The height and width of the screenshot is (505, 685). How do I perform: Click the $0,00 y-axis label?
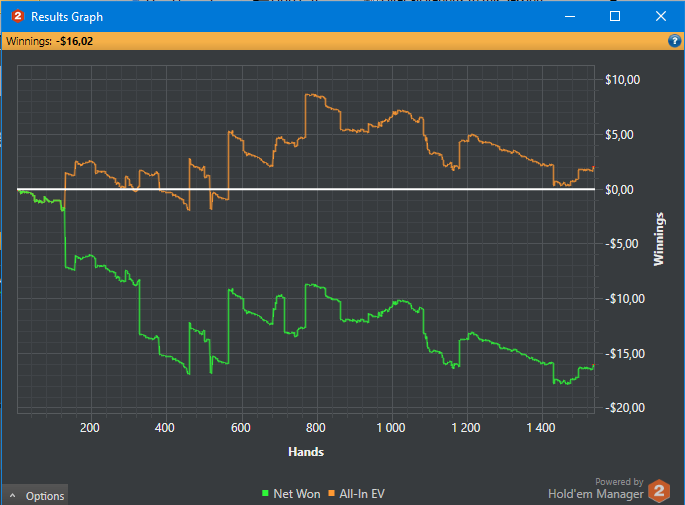click(619, 190)
